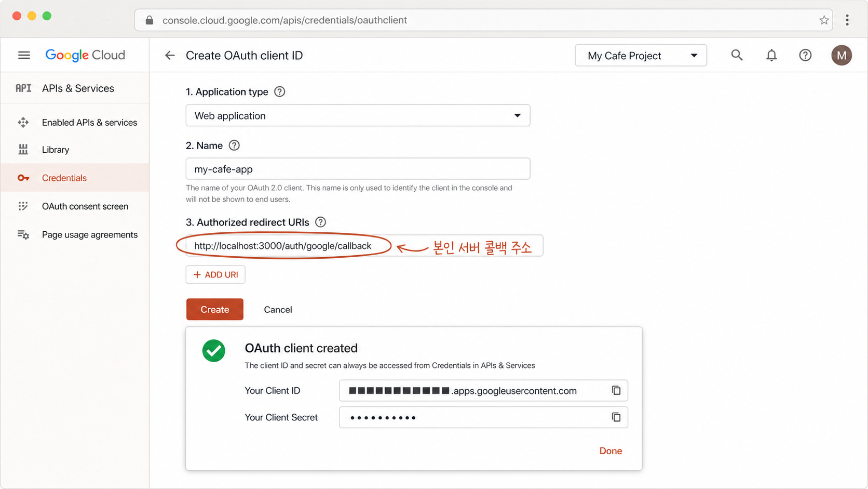
Task: Click the my-cafe-app name field
Action: (358, 169)
